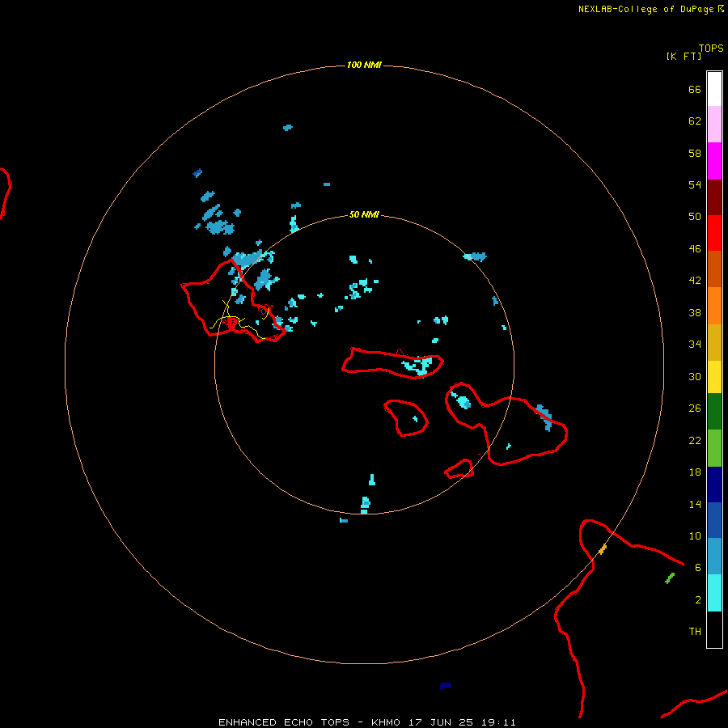Select the cyan 10 kft legend swatch
The width and height of the screenshot is (728, 728).
[714, 593]
